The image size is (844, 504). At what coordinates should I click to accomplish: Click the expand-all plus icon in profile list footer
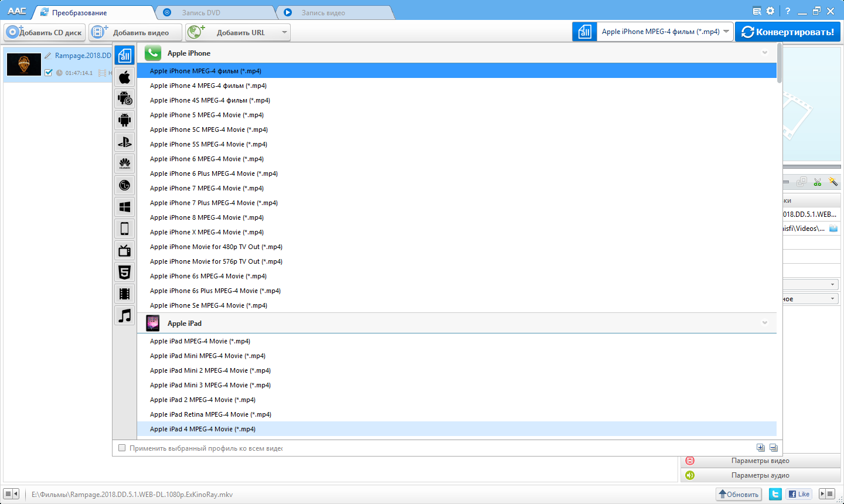(x=760, y=448)
